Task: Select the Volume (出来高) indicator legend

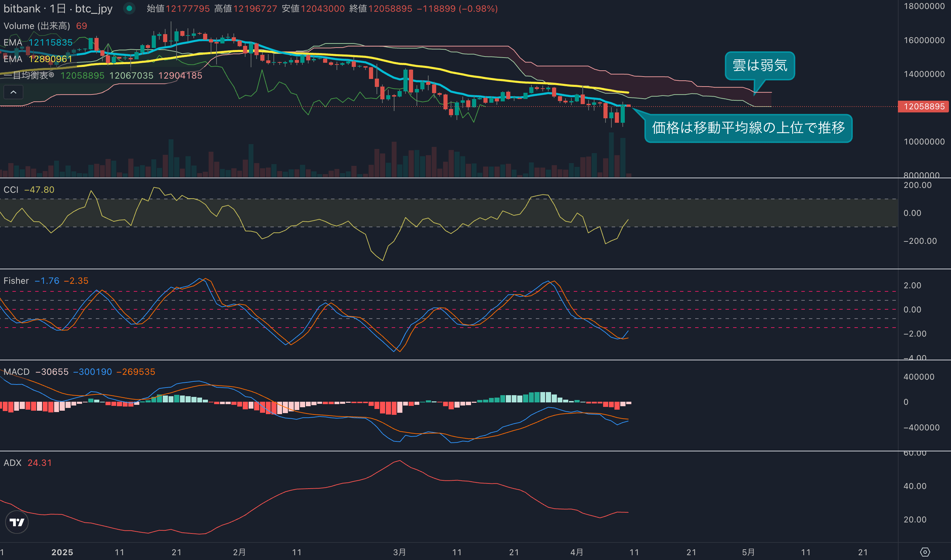Action: [x=37, y=26]
